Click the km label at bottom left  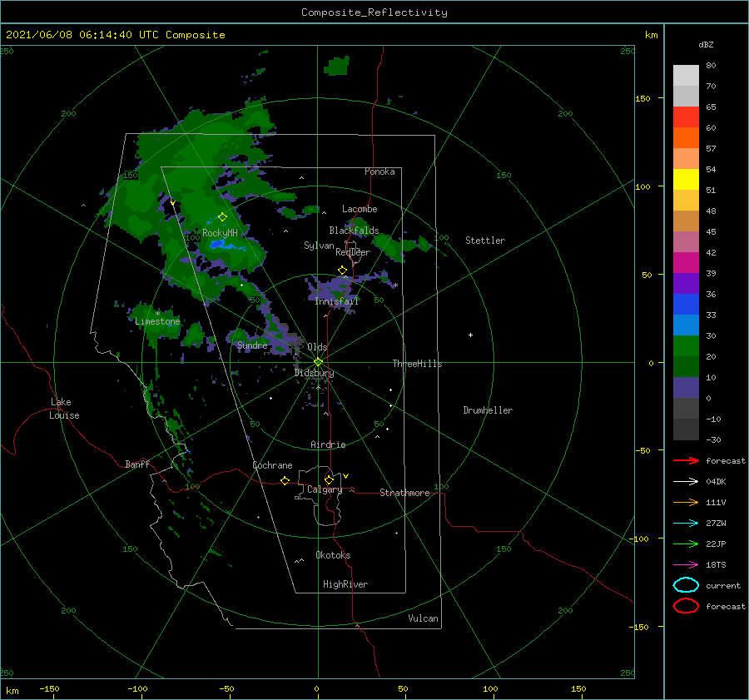pos(12,691)
